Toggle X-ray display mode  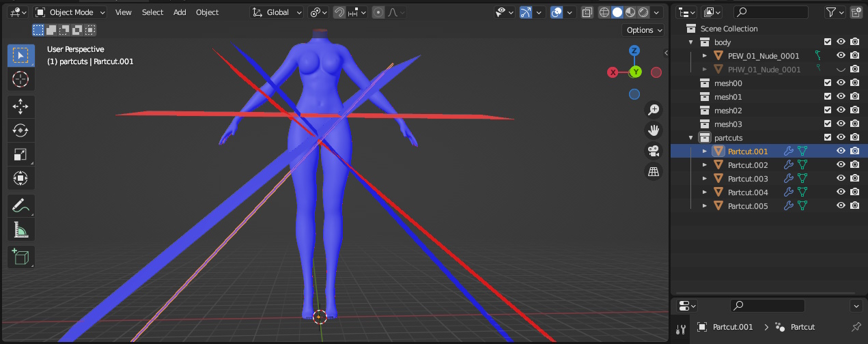tap(587, 12)
